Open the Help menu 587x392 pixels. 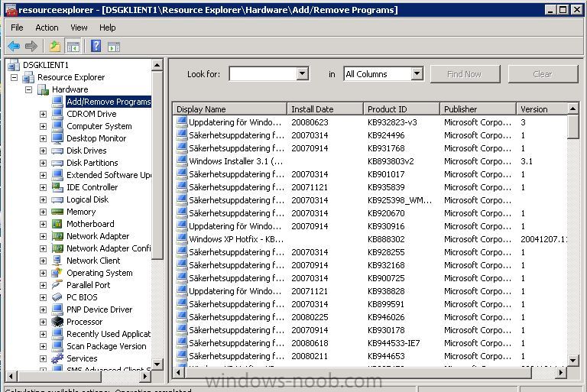[x=108, y=28]
